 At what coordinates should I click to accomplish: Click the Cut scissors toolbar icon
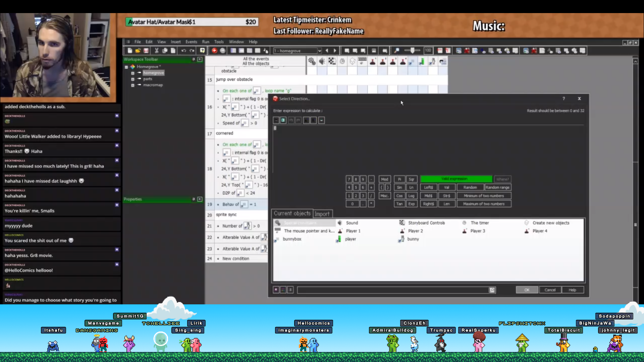(156, 51)
